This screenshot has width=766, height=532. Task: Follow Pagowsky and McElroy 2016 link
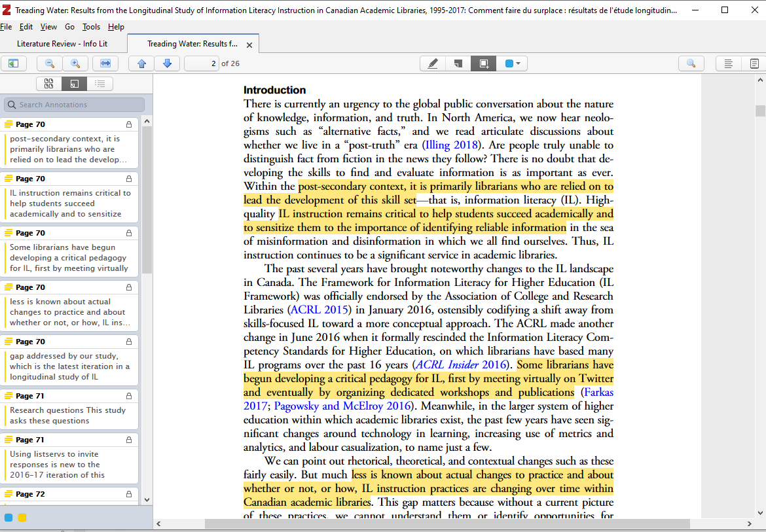(x=342, y=406)
